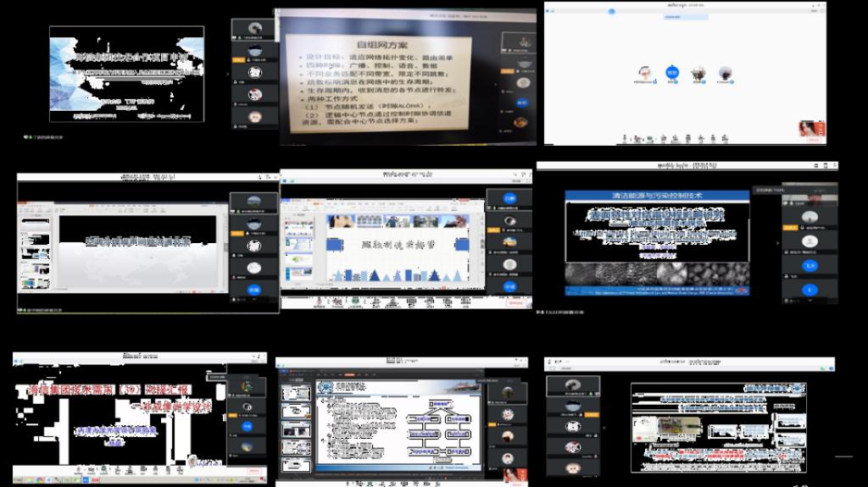The image size is (868, 487).
Task: Click blue avatar at bottom of middle-left sidebar
Action: 253,290
